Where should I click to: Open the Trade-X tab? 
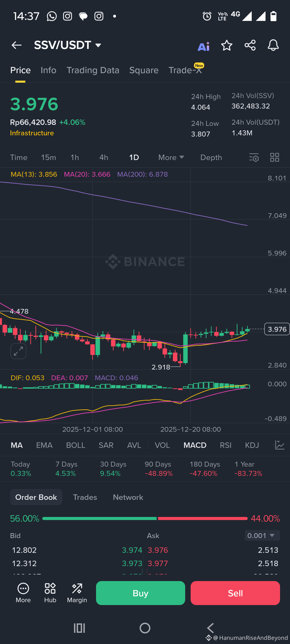tap(185, 70)
